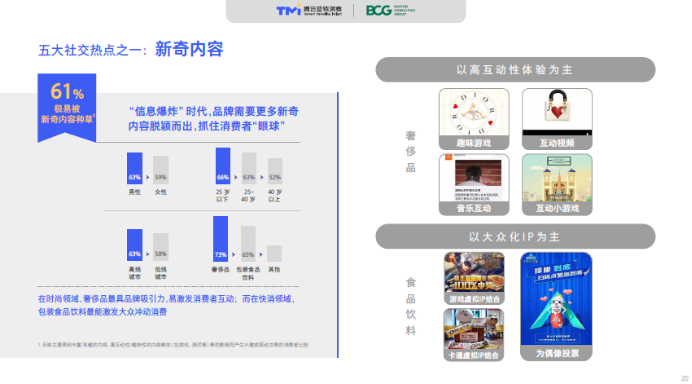This screenshot has height=384, width=692.
Task: Click the BCG logo in header
Action: 390,10
